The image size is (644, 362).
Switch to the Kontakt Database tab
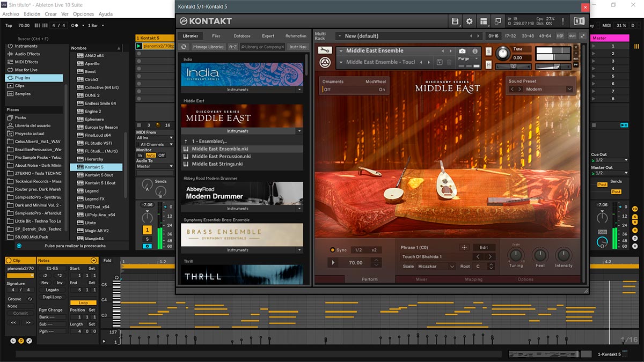click(242, 36)
